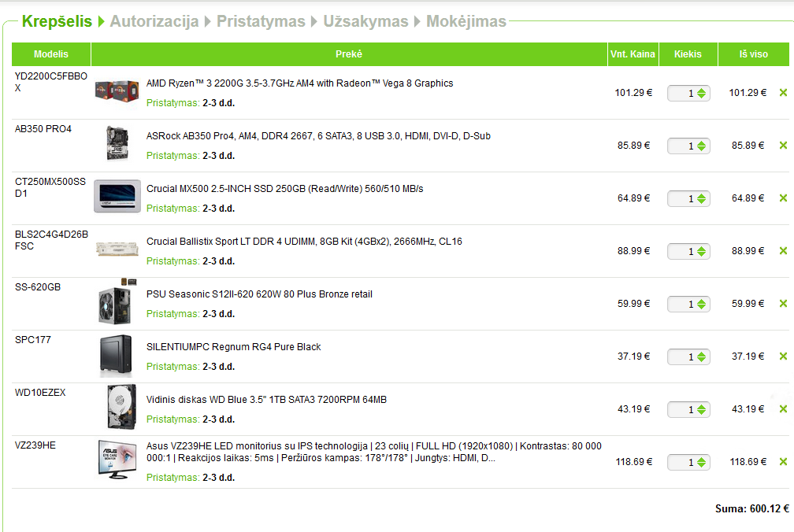Adjust quantity stepper for WD Blue disk
This screenshot has height=532, width=794.
pos(701,409)
